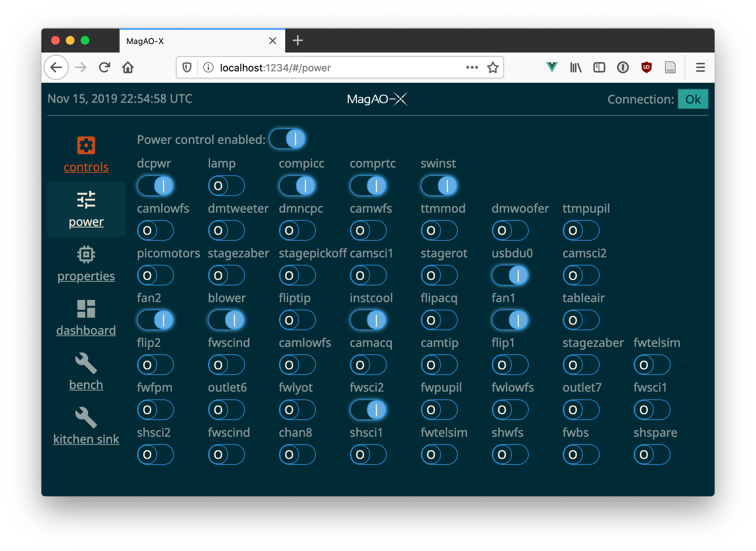Click the uBlock Origin shield icon
The width and height of the screenshot is (756, 551).
(646, 67)
